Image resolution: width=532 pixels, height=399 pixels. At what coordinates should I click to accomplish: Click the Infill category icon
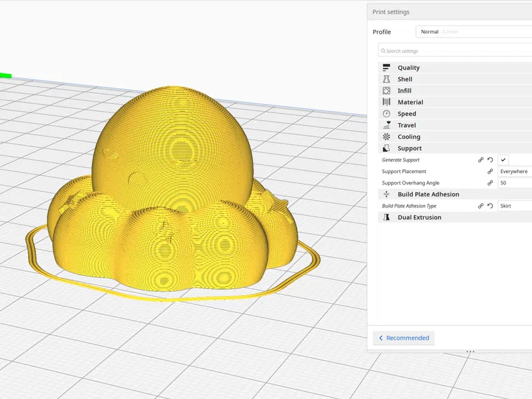(x=386, y=91)
